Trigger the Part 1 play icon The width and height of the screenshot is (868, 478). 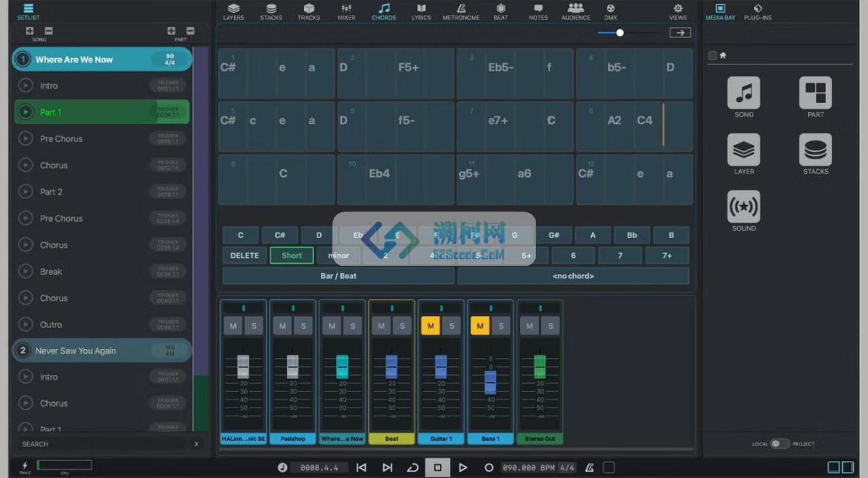(26, 112)
